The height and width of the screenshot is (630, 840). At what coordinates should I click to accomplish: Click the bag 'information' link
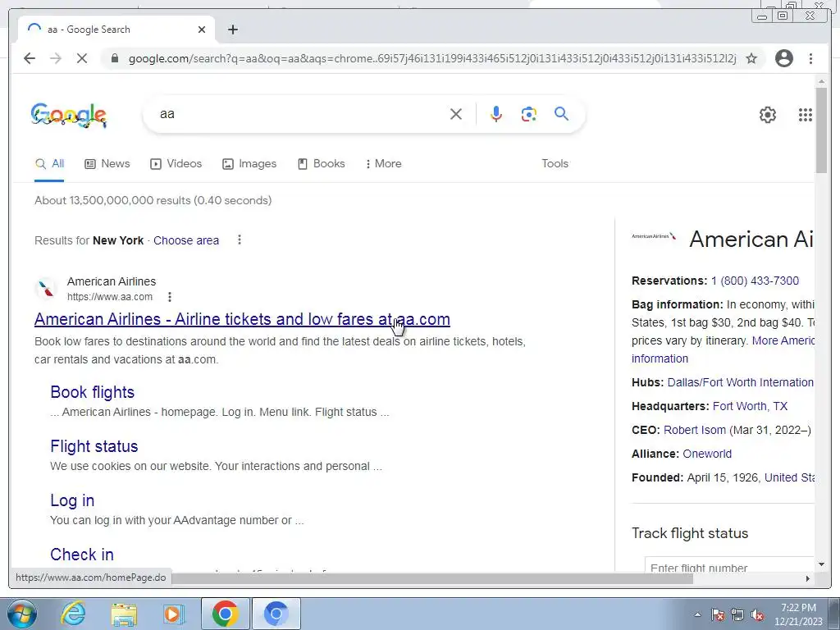click(660, 359)
